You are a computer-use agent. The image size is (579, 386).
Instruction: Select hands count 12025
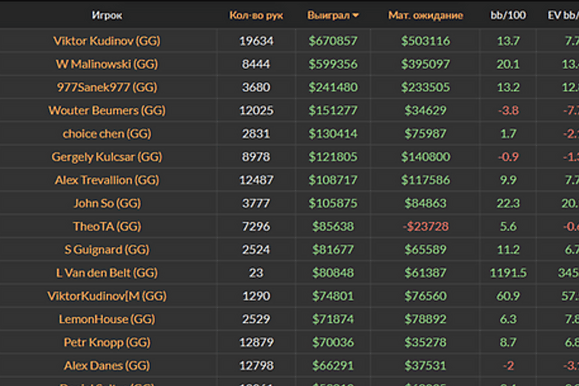256,110
